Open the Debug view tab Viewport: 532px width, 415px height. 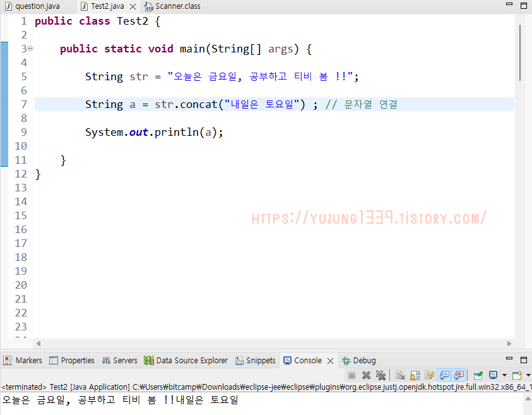coord(359,360)
